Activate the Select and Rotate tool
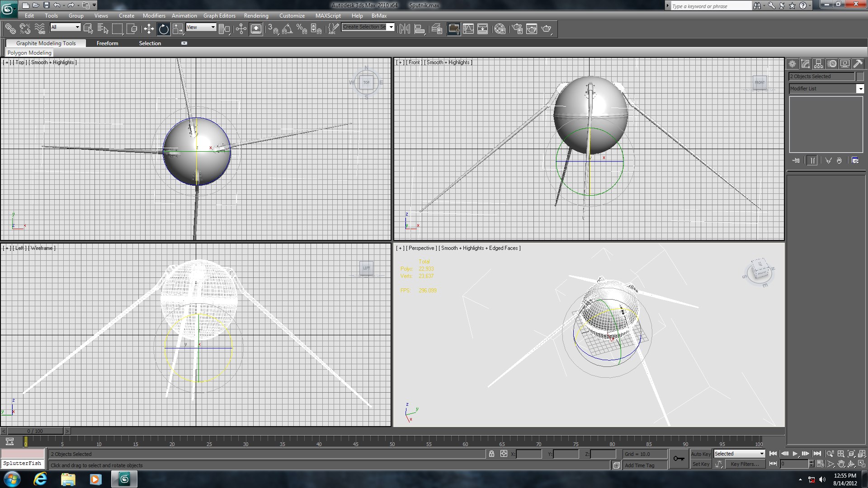Image resolution: width=868 pixels, height=488 pixels. (164, 29)
